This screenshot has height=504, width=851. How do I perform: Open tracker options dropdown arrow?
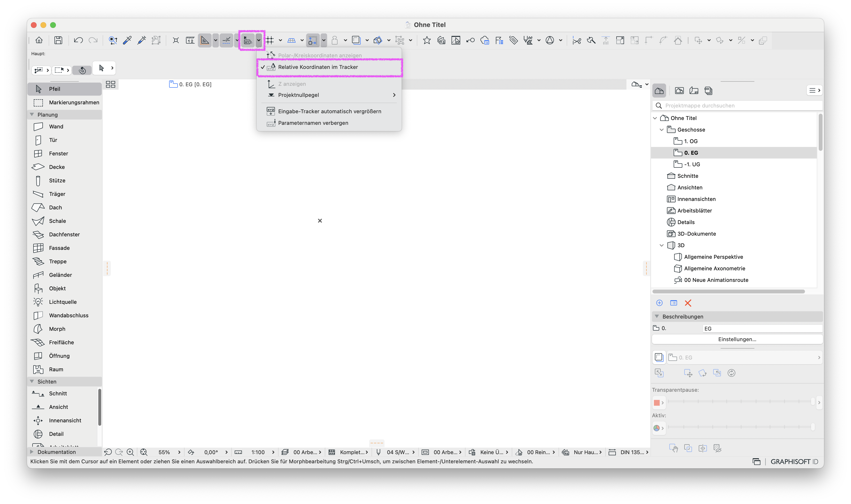(x=259, y=40)
